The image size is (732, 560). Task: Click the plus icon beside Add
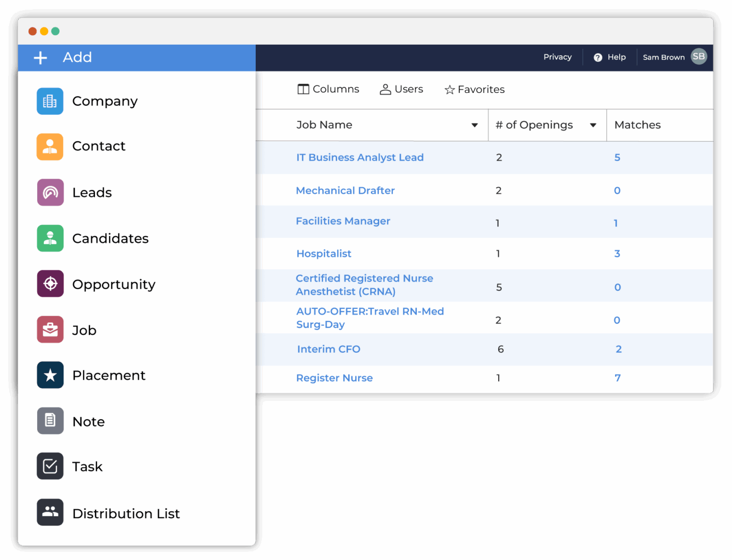tap(41, 58)
